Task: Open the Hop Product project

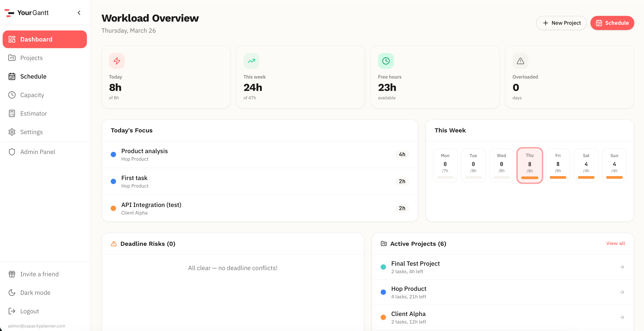Action: tap(503, 292)
